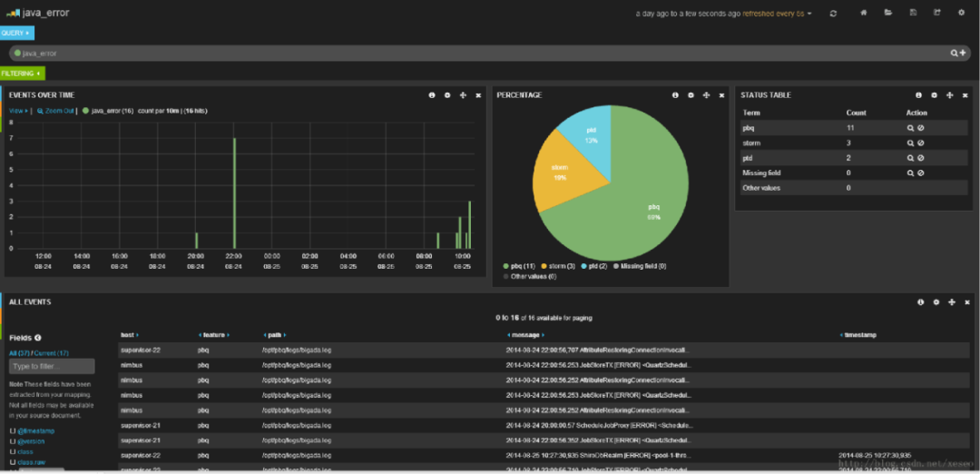The width and height of the screenshot is (980, 474).
Task: Show info for the Percentage panel
Action: coord(675,95)
